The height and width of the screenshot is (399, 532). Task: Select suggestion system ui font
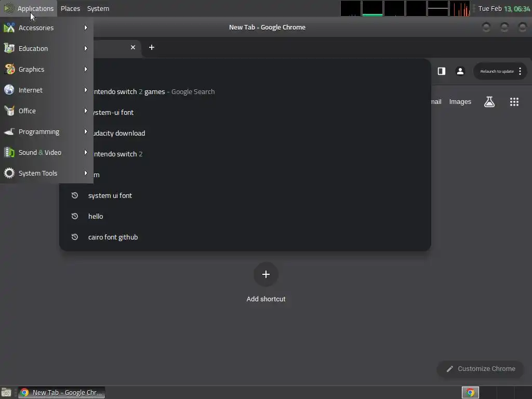(245, 195)
